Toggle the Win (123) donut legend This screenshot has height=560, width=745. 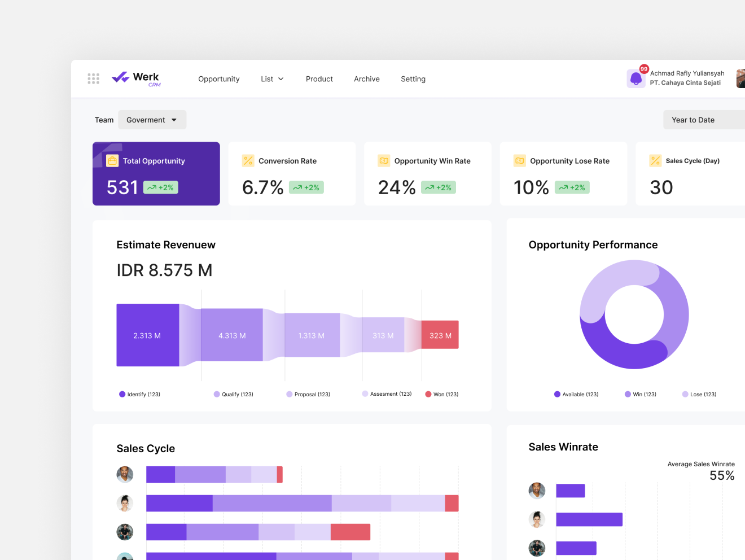(x=641, y=395)
